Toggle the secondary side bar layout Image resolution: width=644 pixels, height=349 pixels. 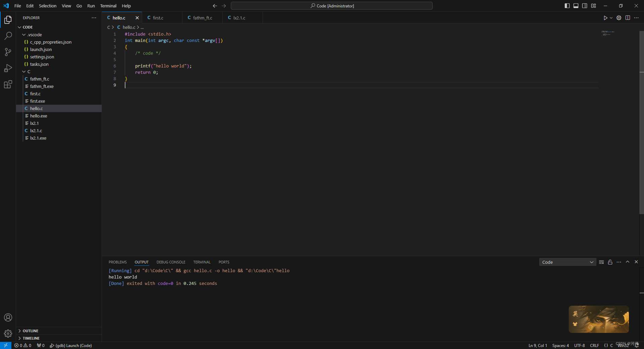(x=585, y=6)
